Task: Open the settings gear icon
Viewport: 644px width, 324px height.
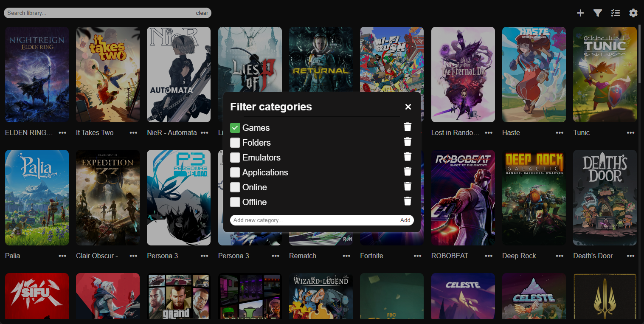Action: [x=633, y=13]
